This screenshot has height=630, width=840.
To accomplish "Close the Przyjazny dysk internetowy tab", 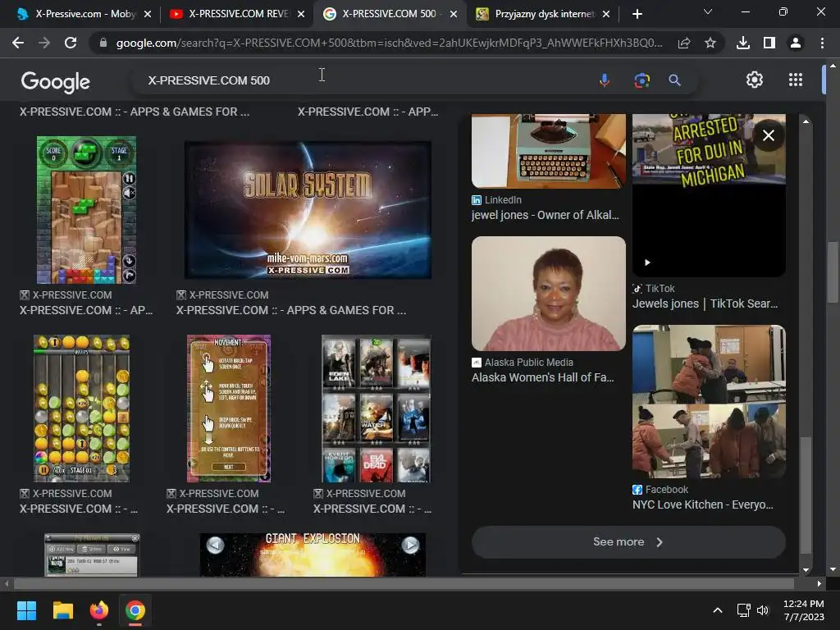I will 606,14.
